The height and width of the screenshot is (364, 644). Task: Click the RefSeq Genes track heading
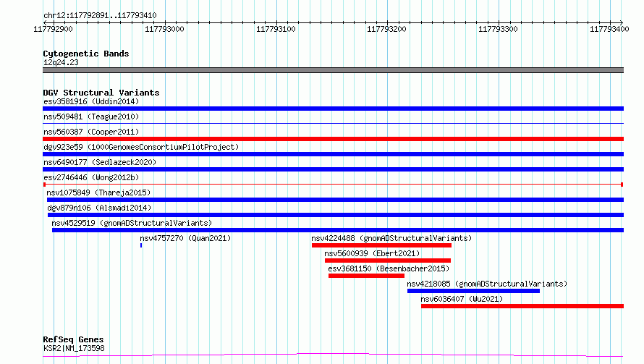click(x=73, y=339)
